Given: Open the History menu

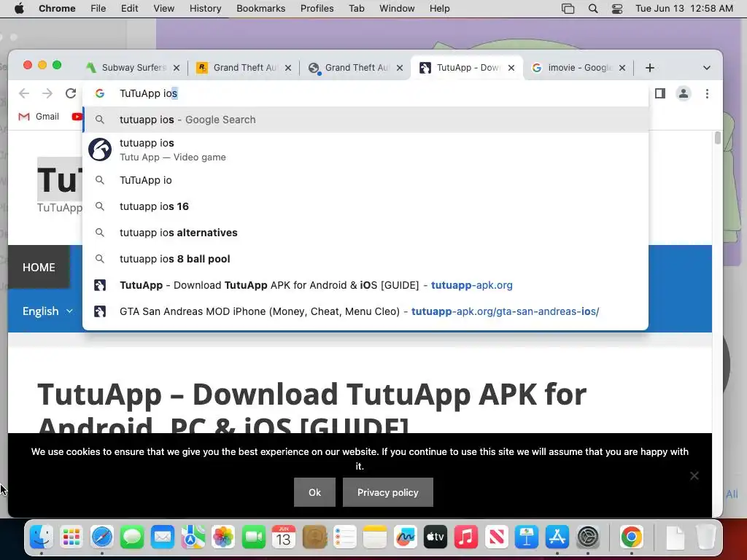Looking at the screenshot, I should point(205,9).
